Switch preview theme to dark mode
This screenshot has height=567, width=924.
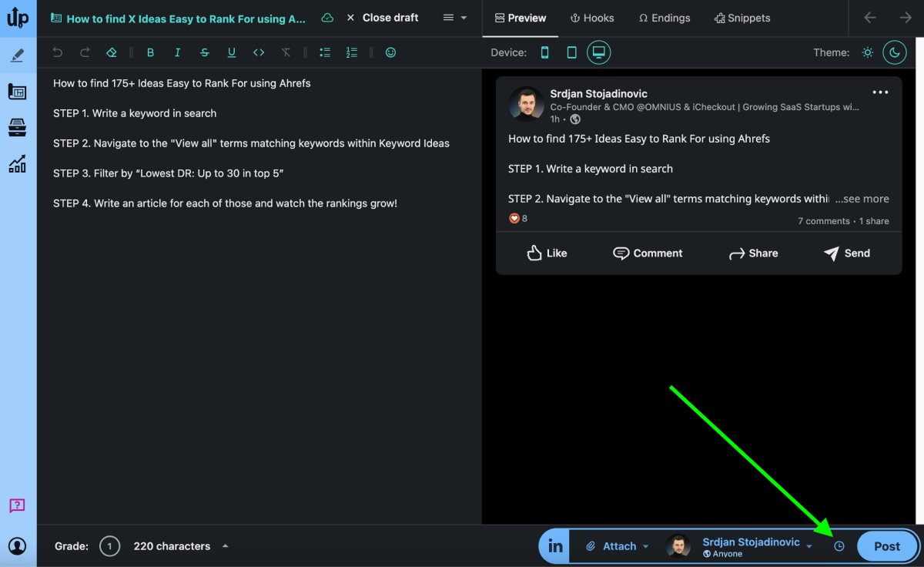[x=894, y=52]
